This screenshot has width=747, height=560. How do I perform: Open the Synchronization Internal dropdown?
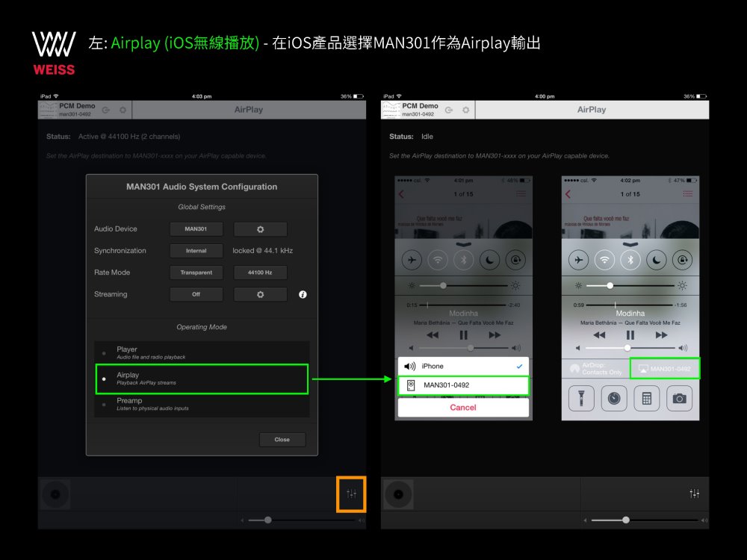point(196,251)
